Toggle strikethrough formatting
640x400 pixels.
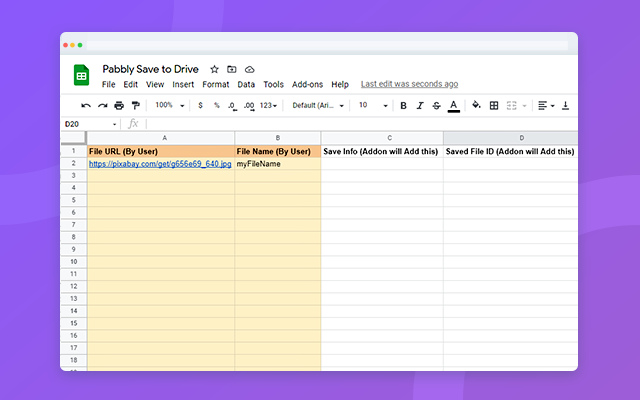click(x=436, y=106)
